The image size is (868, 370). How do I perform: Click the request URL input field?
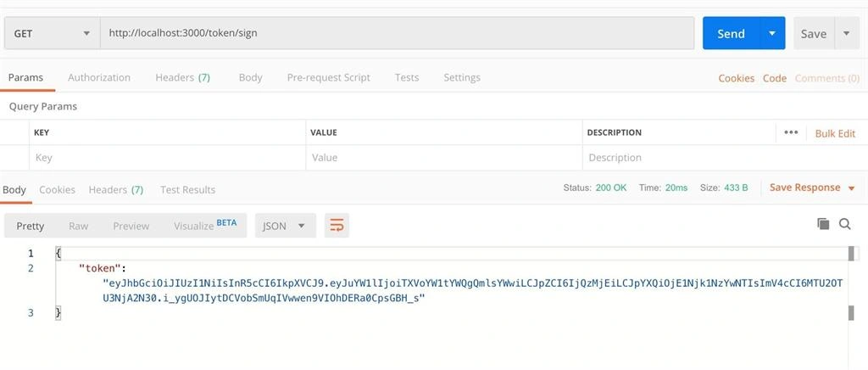(397, 33)
